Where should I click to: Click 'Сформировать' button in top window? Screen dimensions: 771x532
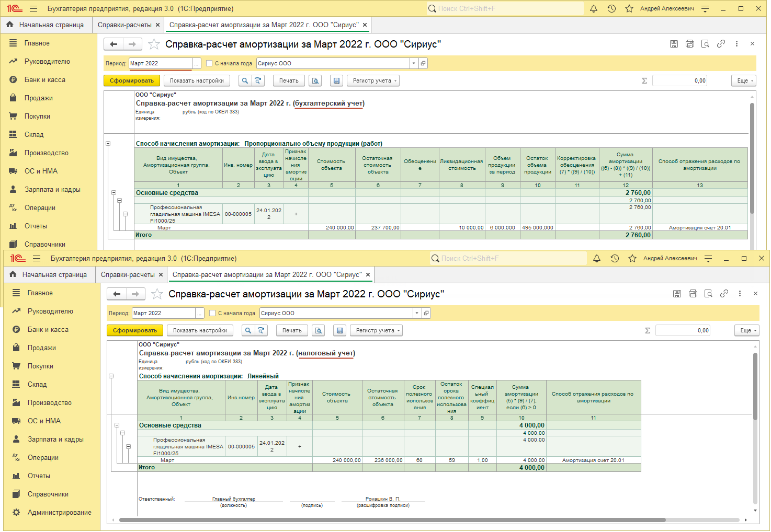point(132,80)
